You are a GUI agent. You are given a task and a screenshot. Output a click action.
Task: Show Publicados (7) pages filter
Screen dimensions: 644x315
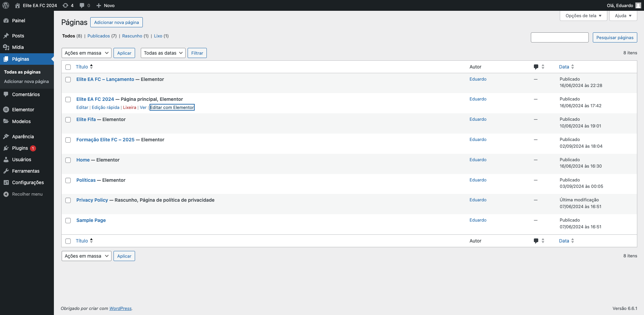[102, 36]
